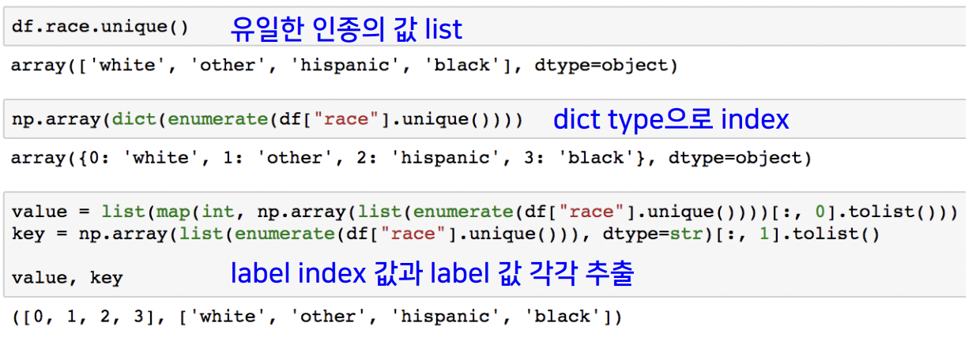
Task: Click the 'value, key' code line
Action: coord(67,278)
